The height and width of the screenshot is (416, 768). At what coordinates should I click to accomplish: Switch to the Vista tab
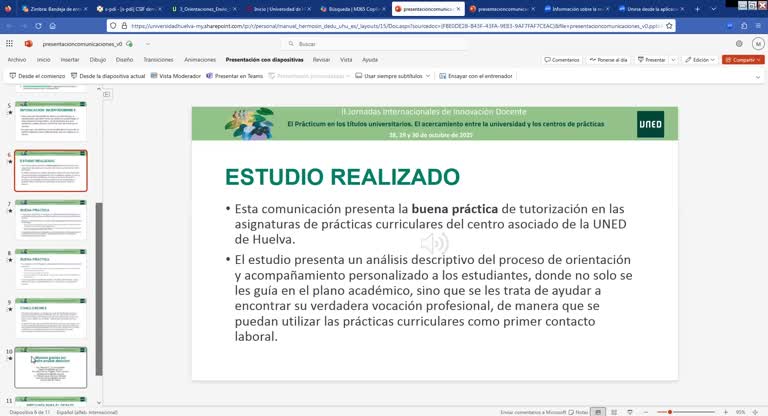(346, 60)
